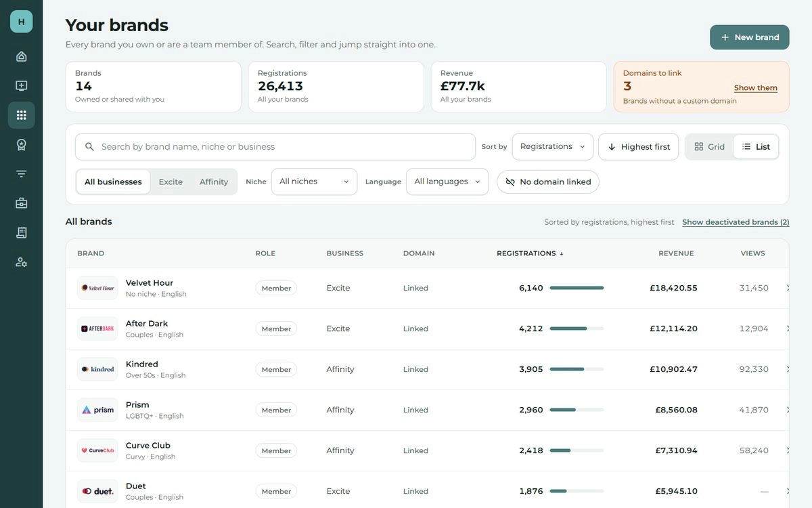The height and width of the screenshot is (508, 812).
Task: Click the Member badge for Velvet Hour
Action: click(x=276, y=288)
